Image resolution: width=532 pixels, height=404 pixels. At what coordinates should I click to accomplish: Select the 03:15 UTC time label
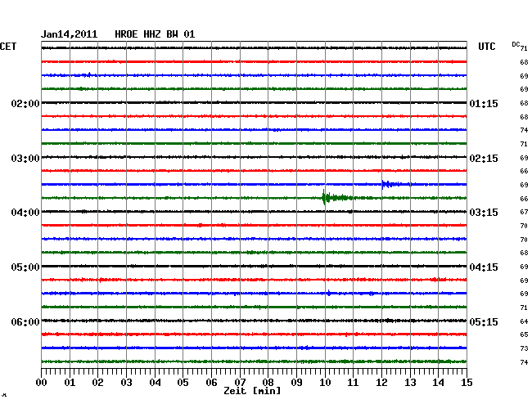coord(484,213)
